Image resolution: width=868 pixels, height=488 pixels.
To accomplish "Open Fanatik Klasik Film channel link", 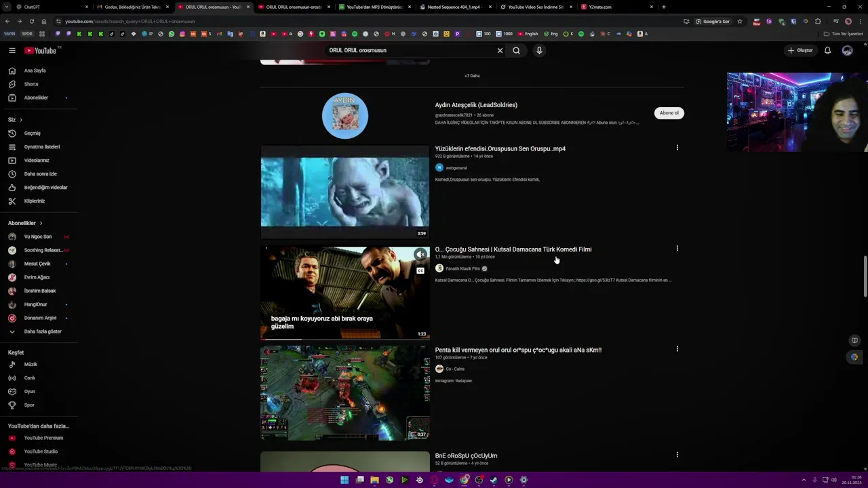I will click(x=461, y=268).
